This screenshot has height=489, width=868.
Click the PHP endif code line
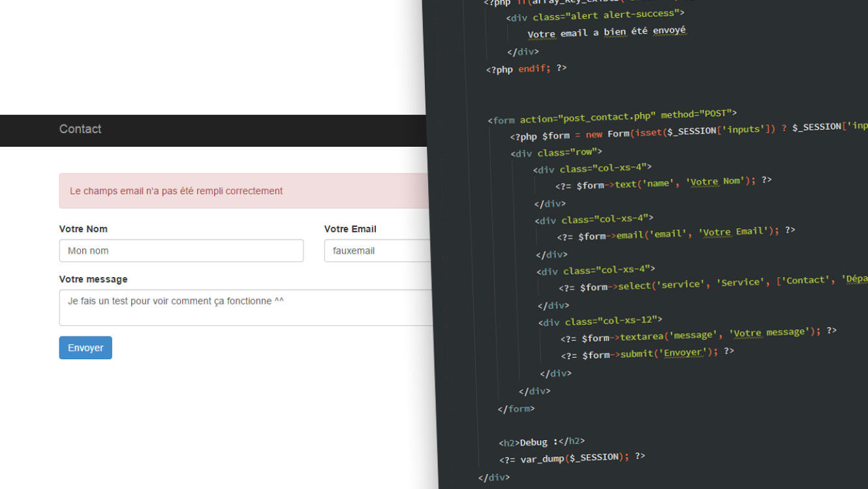(526, 68)
